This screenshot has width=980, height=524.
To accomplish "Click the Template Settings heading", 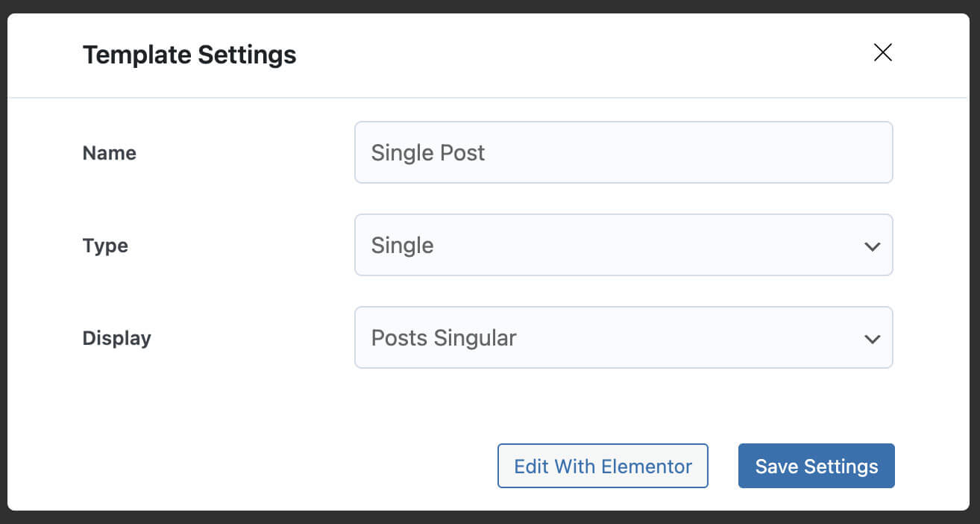I will (189, 54).
